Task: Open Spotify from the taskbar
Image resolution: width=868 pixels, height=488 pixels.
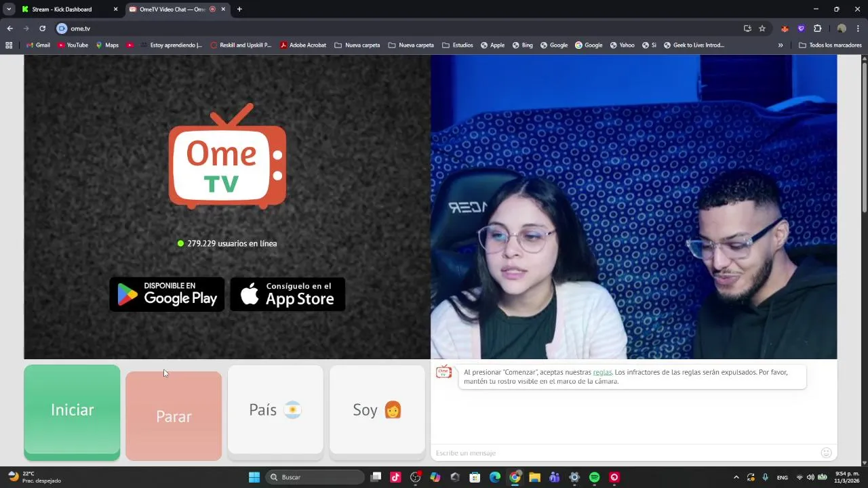Action: click(595, 477)
